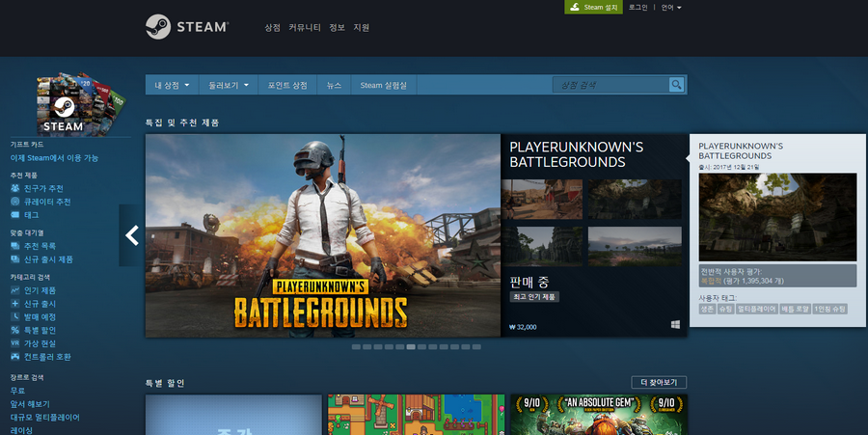
Task: Click the 큐레이터 추천 curator icon
Action: coord(14,202)
